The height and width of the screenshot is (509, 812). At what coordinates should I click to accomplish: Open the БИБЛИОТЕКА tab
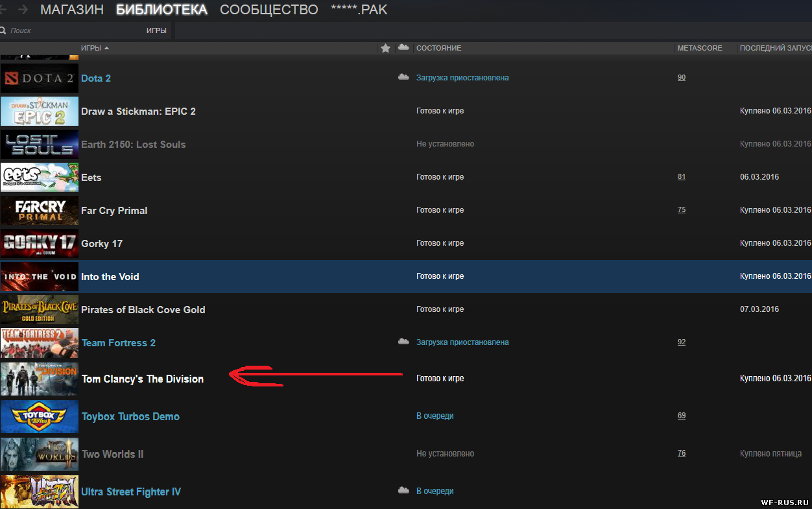pyautogui.click(x=161, y=10)
